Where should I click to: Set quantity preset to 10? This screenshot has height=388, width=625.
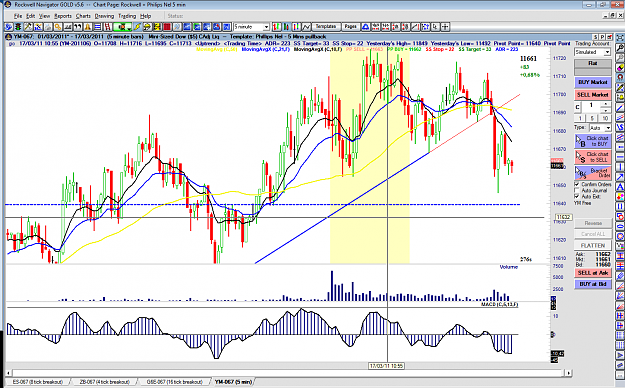pyautogui.click(x=605, y=118)
